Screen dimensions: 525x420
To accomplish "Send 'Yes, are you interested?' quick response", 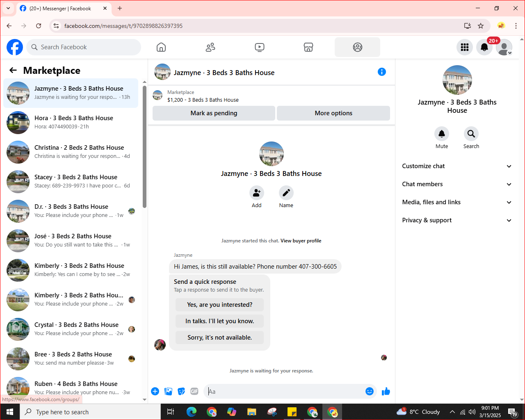I will (x=219, y=305).
